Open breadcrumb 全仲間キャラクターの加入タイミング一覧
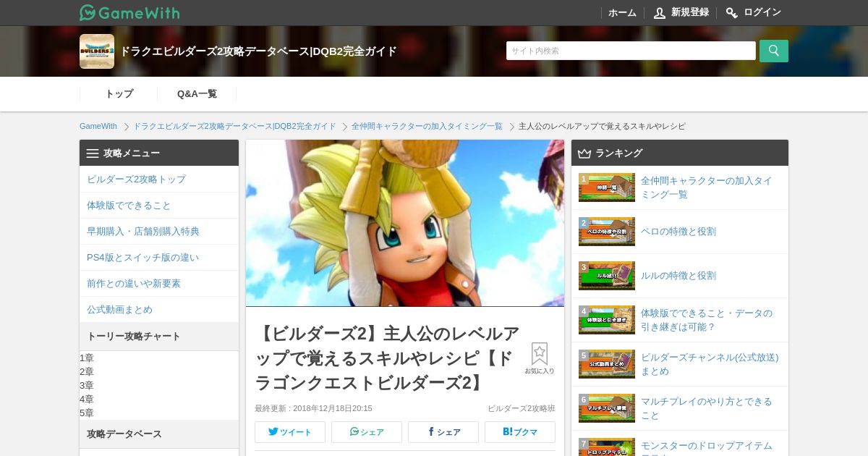The height and width of the screenshot is (456, 868). tap(427, 126)
